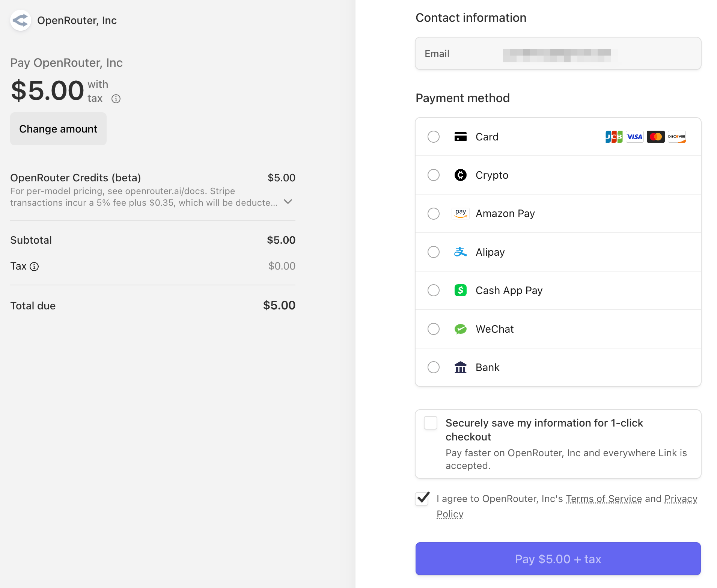Open the Terms of Service link

click(x=604, y=499)
